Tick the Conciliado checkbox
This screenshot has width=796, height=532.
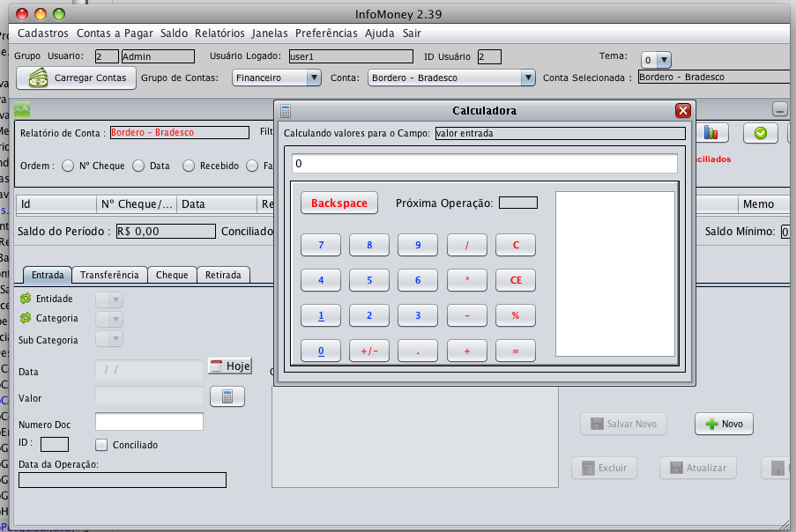pyautogui.click(x=101, y=445)
